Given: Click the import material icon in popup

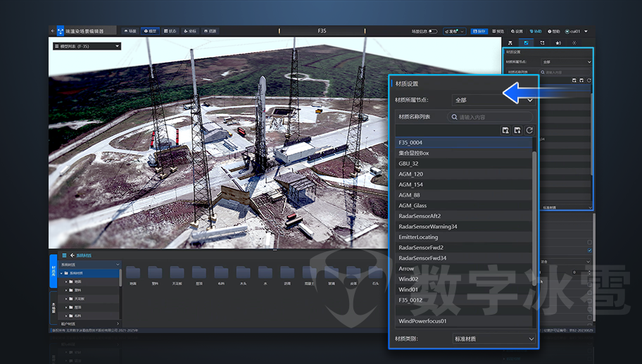Looking at the screenshot, I should [505, 130].
